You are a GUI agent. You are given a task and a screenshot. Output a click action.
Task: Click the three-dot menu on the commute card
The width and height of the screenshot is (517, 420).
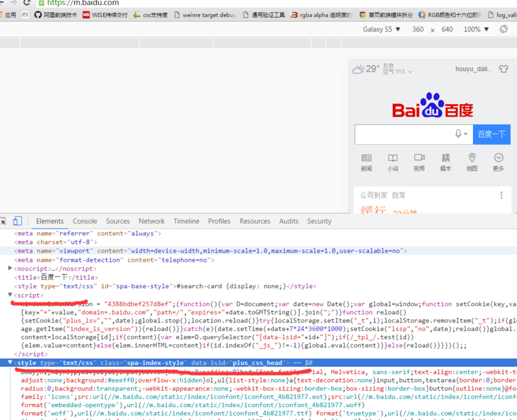click(501, 195)
